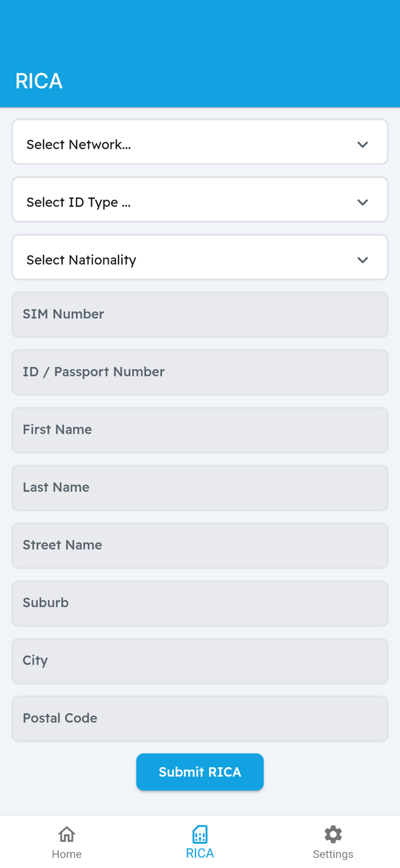Tap the RICA SIM card icon
This screenshot has width=400, height=868.
point(200,834)
